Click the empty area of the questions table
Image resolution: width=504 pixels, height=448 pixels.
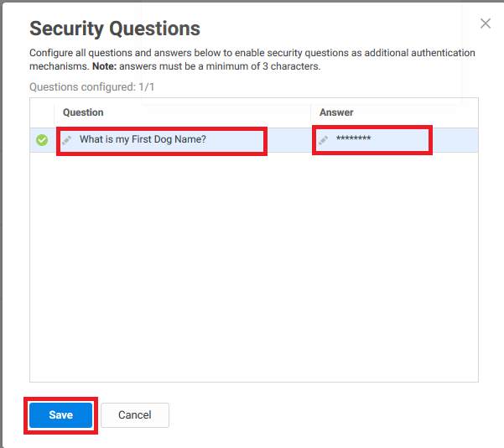point(254,267)
